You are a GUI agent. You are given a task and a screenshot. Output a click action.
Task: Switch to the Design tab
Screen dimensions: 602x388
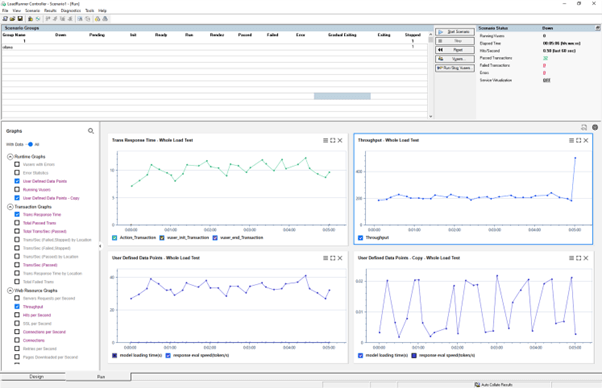click(36, 376)
